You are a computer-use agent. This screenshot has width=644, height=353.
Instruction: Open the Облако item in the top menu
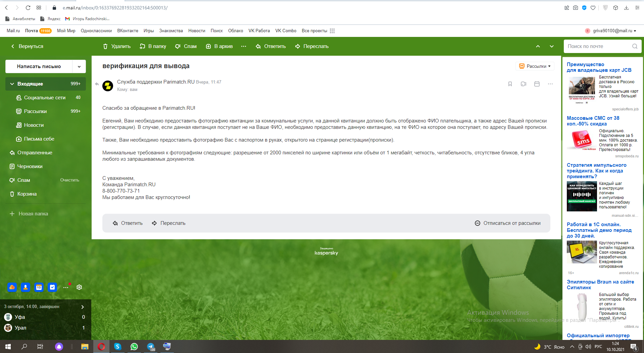point(235,31)
